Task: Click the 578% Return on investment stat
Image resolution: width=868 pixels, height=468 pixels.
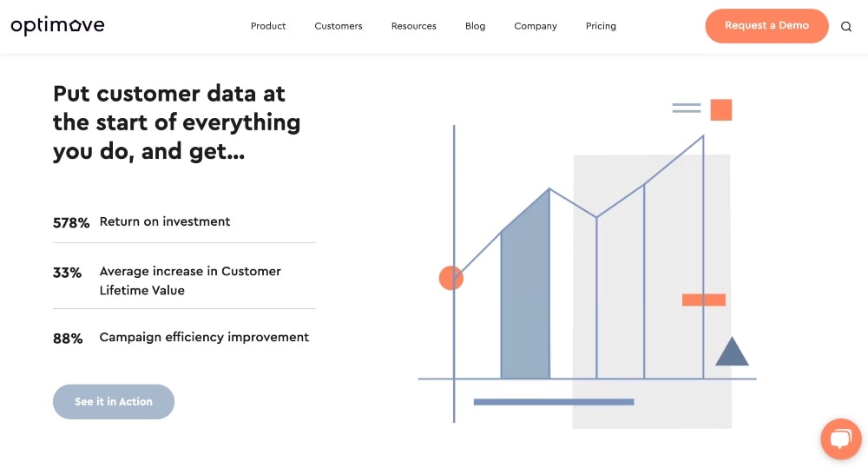Action: pyautogui.click(x=142, y=222)
